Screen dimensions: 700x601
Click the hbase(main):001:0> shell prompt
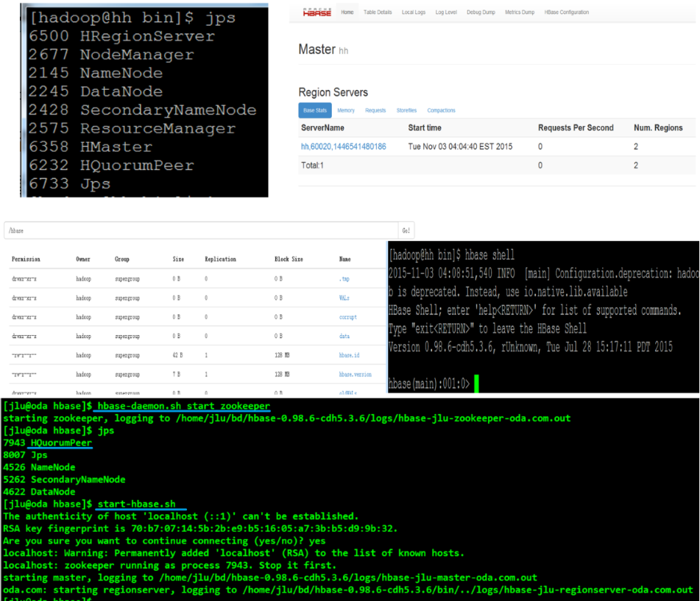tap(428, 384)
